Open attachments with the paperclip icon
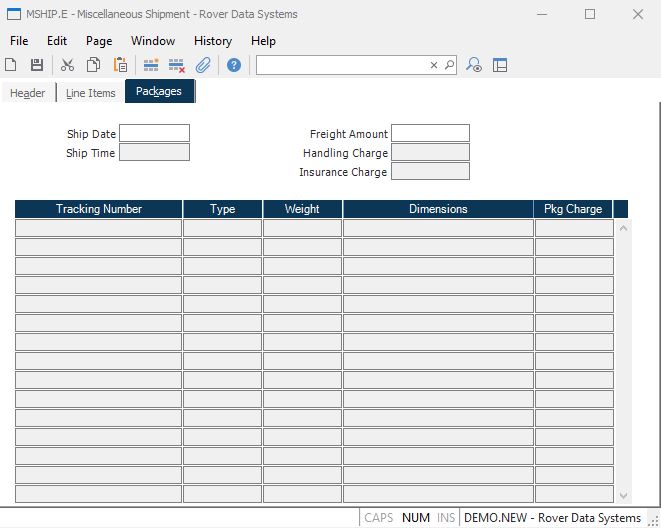The image size is (661, 529). pyautogui.click(x=203, y=65)
